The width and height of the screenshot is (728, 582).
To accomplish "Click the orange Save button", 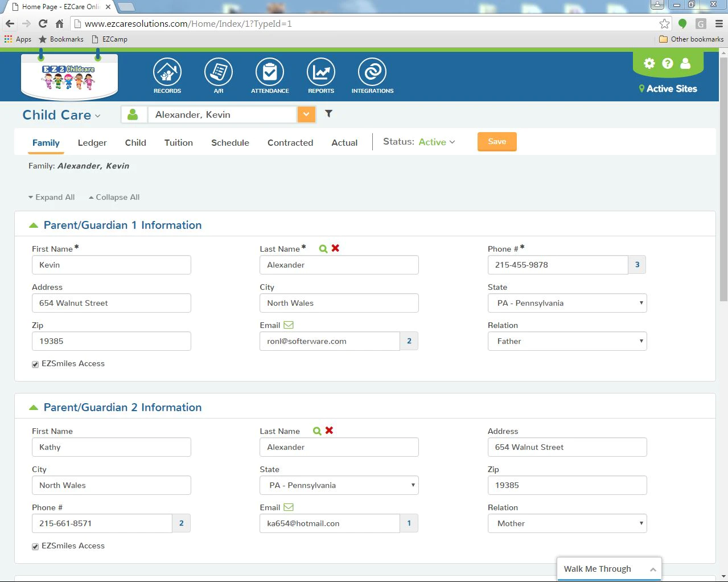I will tap(497, 142).
